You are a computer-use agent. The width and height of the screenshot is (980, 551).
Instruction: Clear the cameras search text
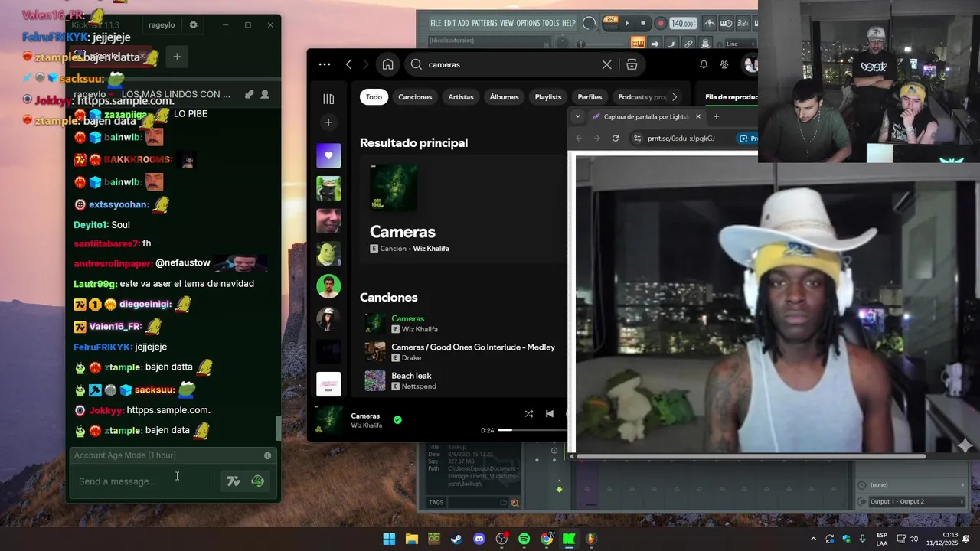coord(606,64)
